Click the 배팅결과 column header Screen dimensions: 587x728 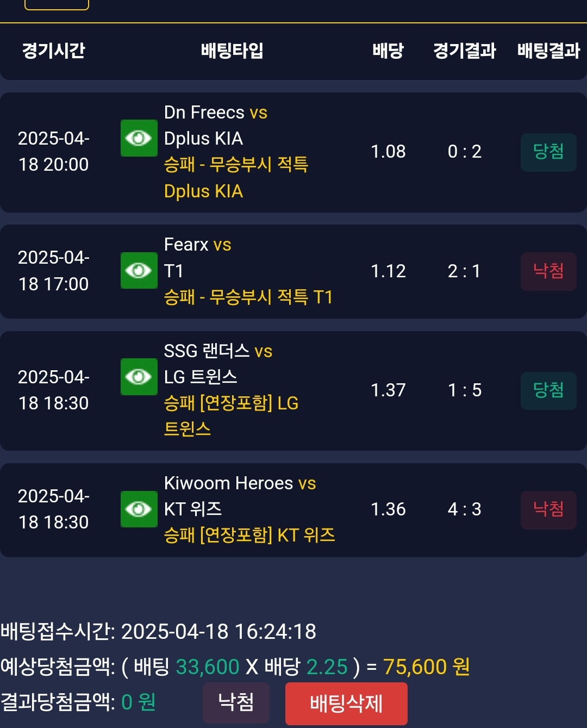click(548, 51)
